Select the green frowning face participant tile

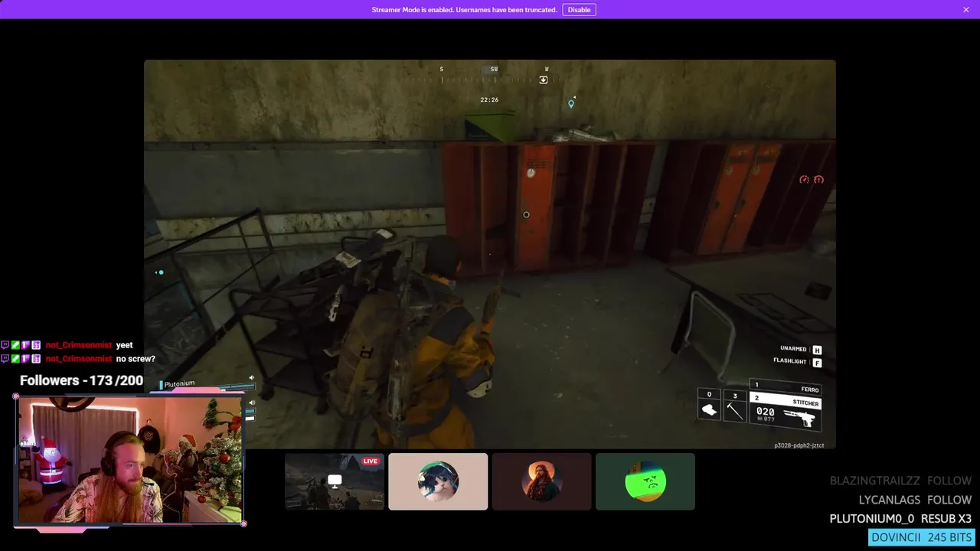(645, 481)
